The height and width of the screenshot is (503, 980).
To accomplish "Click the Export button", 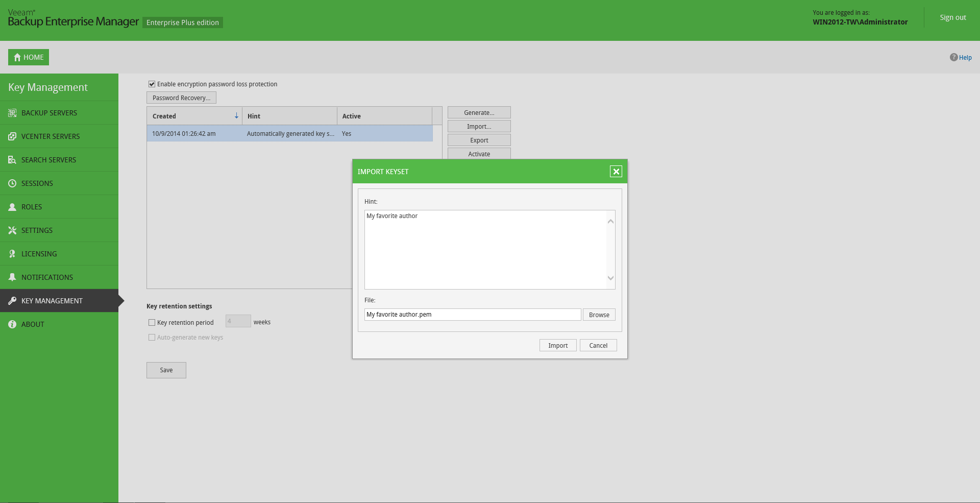I will (x=479, y=140).
